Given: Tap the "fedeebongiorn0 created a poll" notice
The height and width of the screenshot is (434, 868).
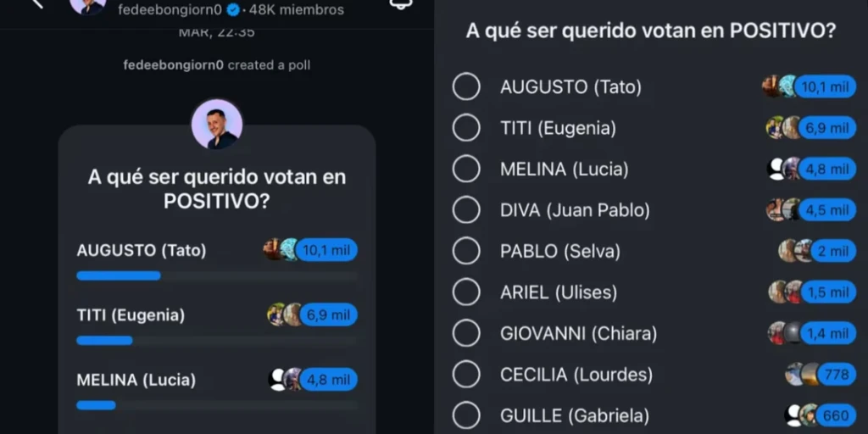Looking at the screenshot, I should (x=217, y=65).
